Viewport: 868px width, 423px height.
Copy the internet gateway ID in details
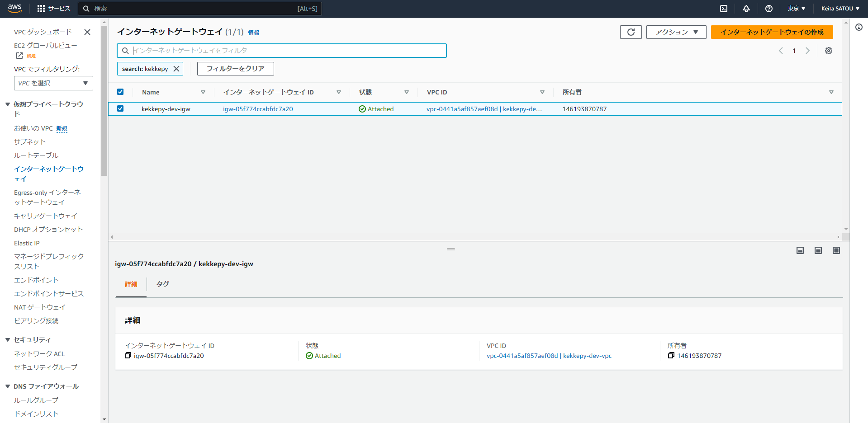point(128,356)
